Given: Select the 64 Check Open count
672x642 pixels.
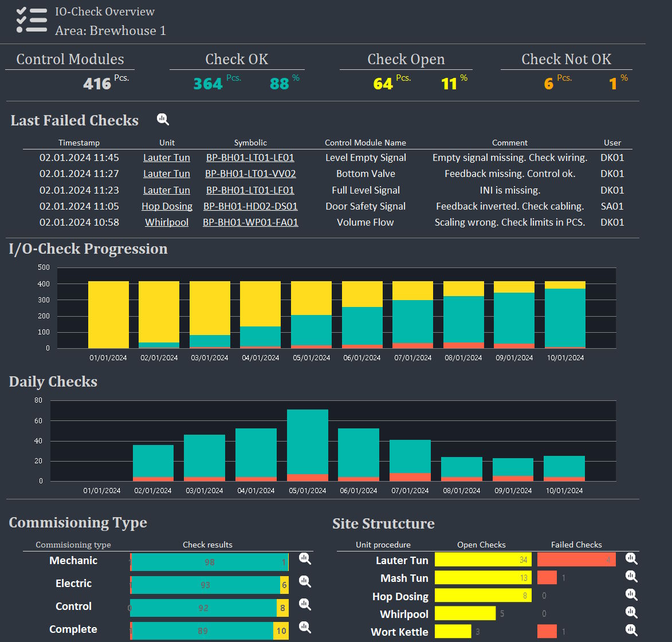Looking at the screenshot, I should coord(383,84).
